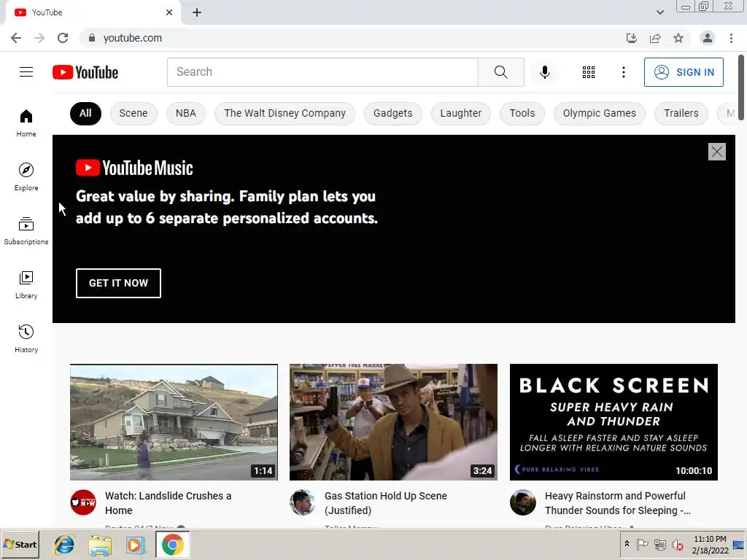This screenshot has width=747, height=560.
Task: Open Chrome profile avatar
Action: tap(708, 38)
